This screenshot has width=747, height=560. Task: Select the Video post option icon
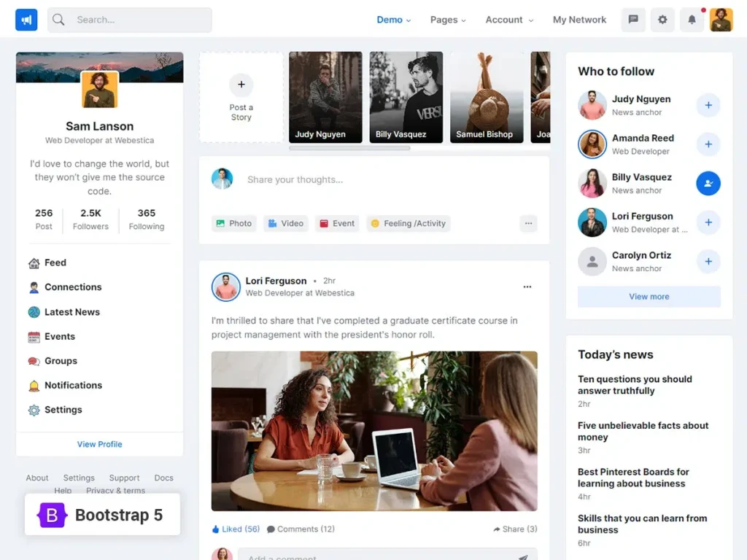[285, 223]
